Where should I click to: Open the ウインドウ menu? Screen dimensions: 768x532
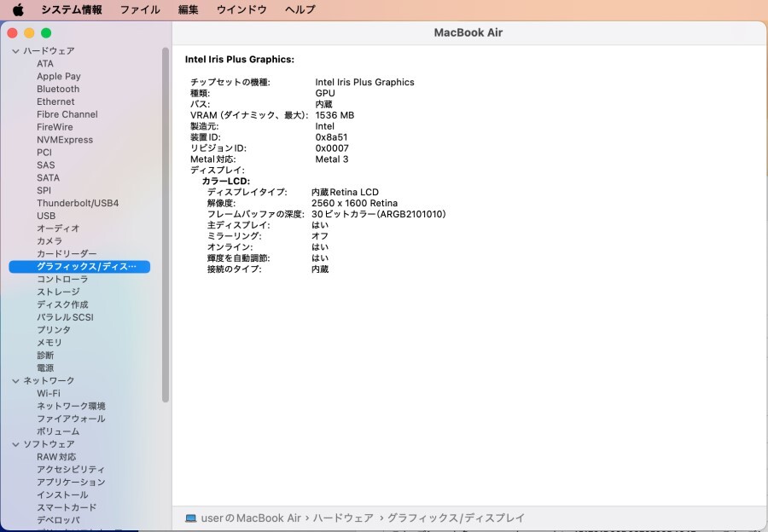click(241, 9)
